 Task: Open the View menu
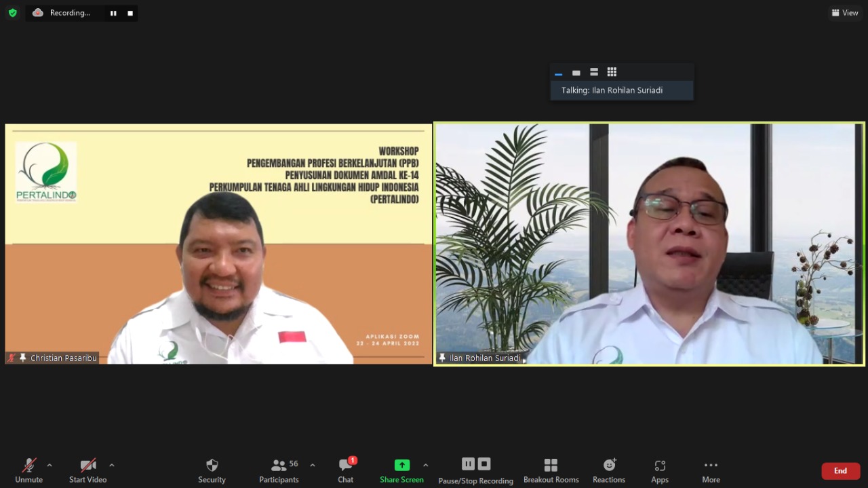coord(845,13)
